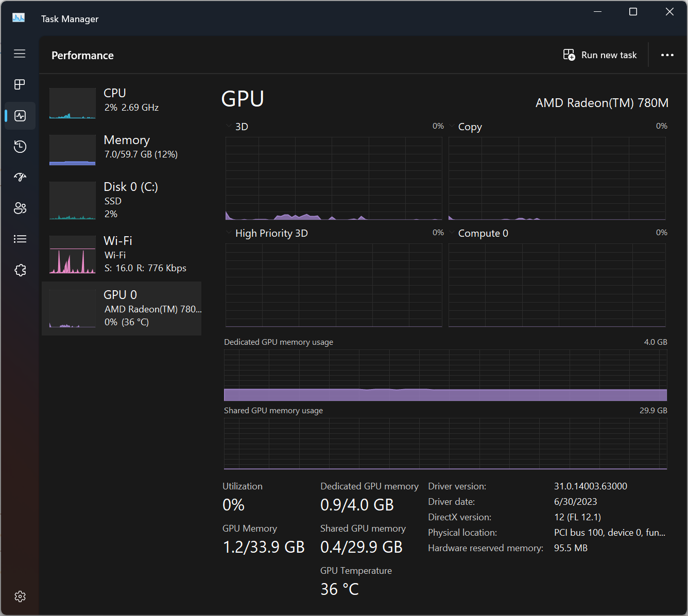
Task: Open the three-dot more options menu
Action: (x=667, y=55)
